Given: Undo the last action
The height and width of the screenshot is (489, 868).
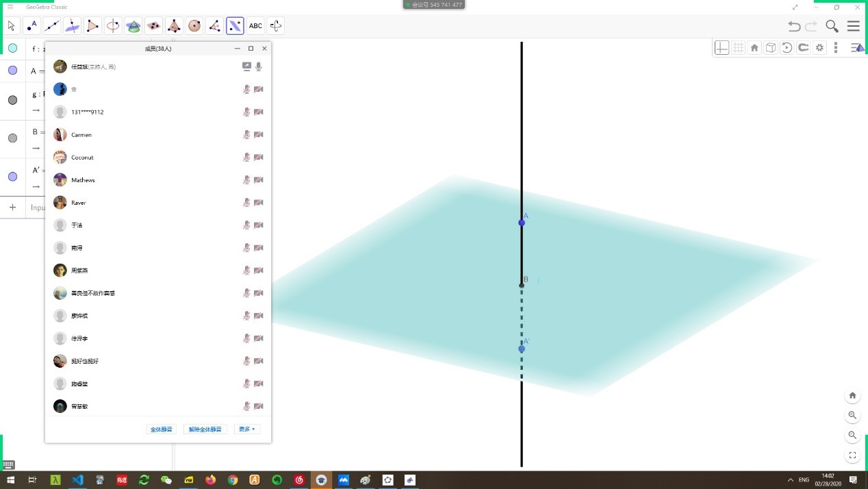Looking at the screenshot, I should pos(794,26).
